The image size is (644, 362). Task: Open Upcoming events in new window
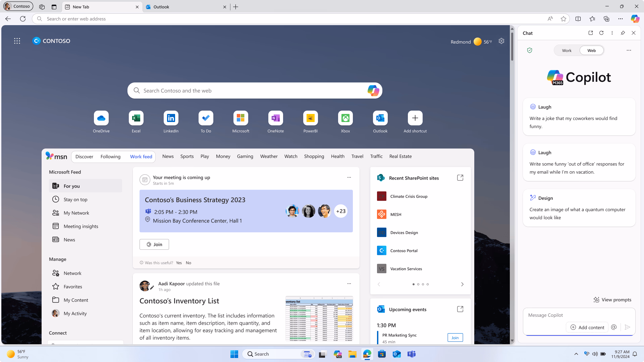pos(460,309)
